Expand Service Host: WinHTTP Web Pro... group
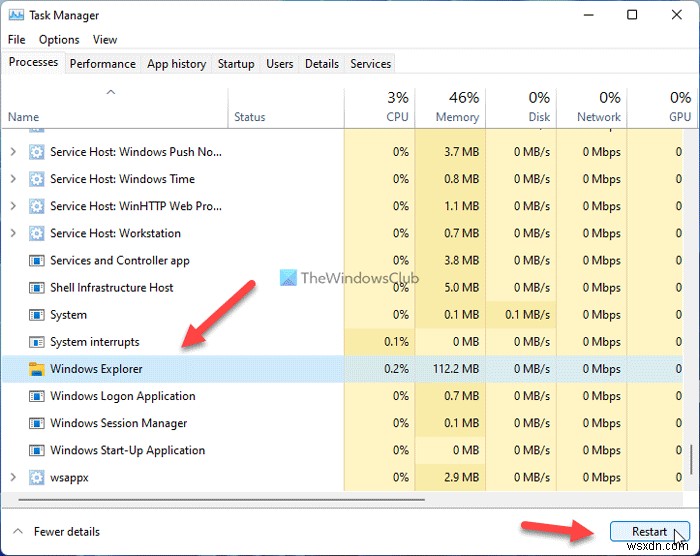 pos(13,206)
